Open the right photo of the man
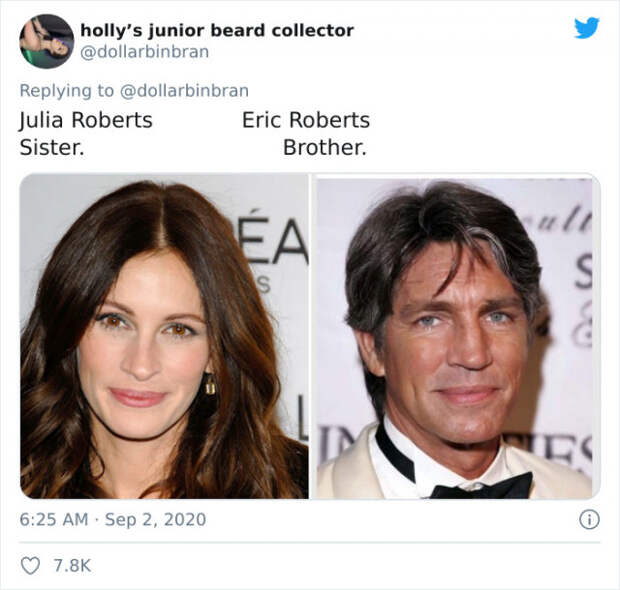 click(x=456, y=336)
